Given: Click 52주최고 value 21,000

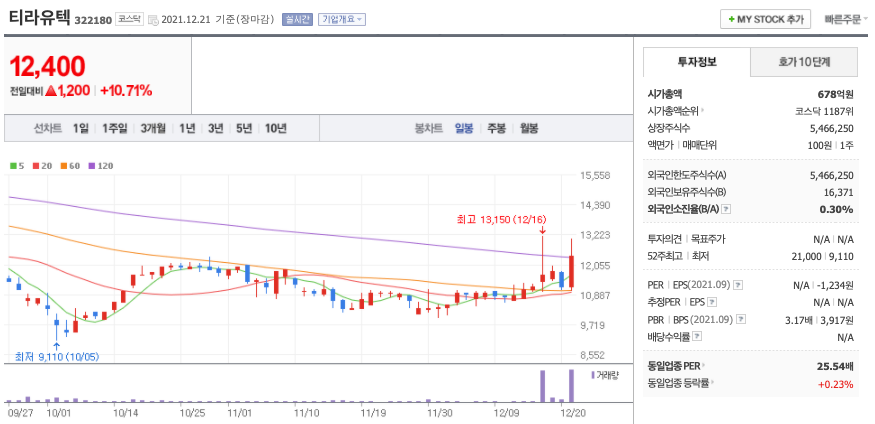Looking at the screenshot, I should (808, 256).
